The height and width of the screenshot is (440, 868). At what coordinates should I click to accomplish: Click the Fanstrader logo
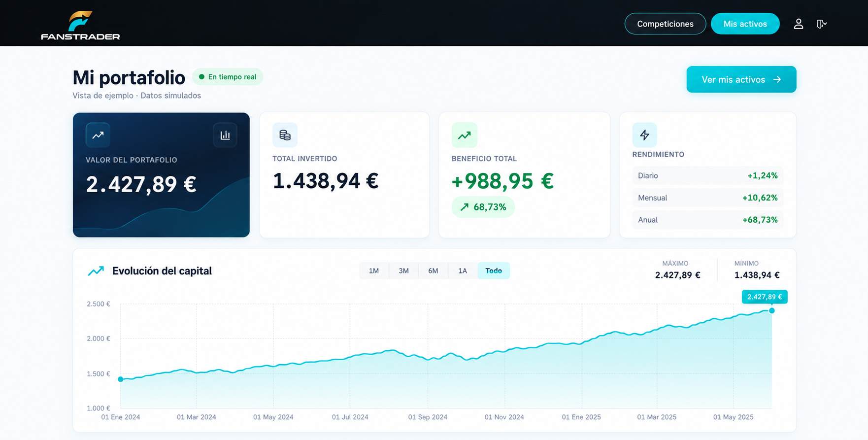point(80,25)
